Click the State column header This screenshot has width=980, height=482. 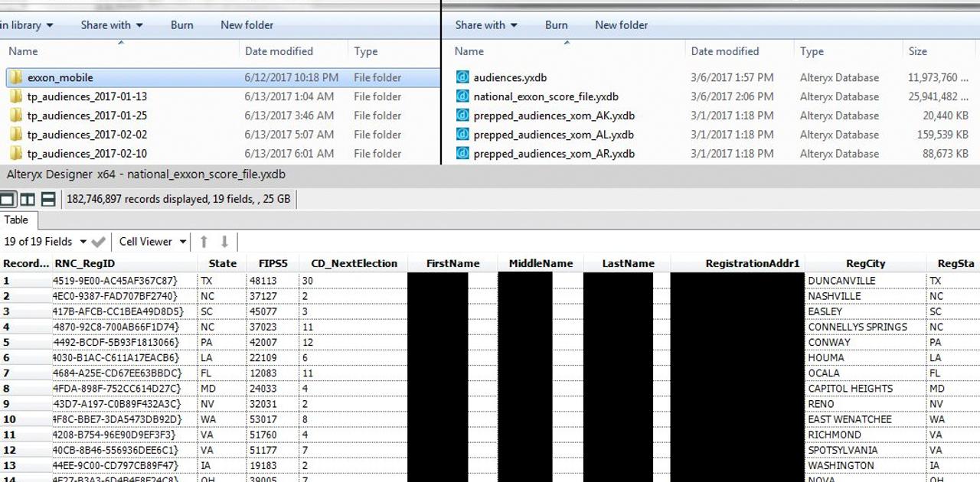[222, 264]
